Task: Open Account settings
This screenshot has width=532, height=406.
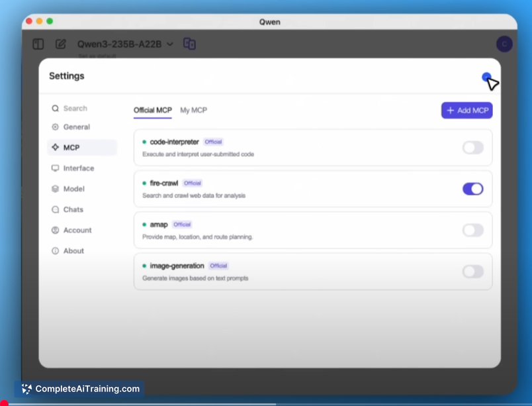Action: tap(82, 230)
